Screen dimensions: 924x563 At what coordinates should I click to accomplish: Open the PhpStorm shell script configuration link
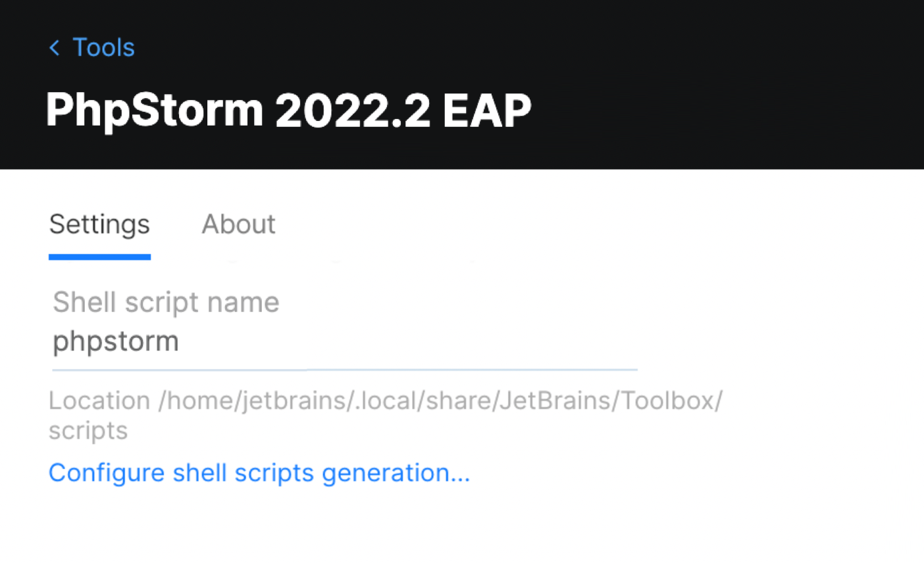[x=259, y=473]
